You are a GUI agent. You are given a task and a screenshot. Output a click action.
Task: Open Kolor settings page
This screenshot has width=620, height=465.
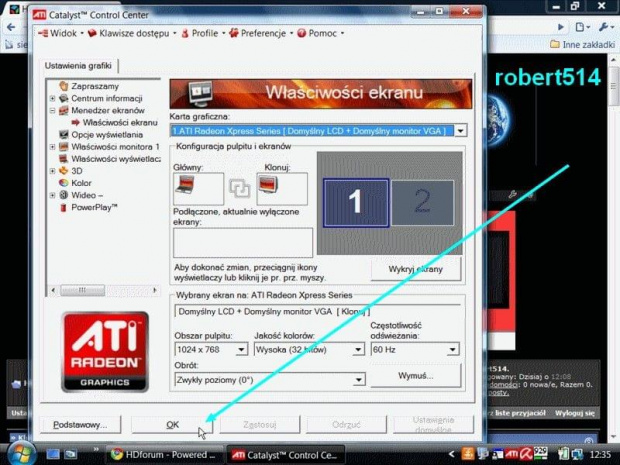click(x=81, y=183)
